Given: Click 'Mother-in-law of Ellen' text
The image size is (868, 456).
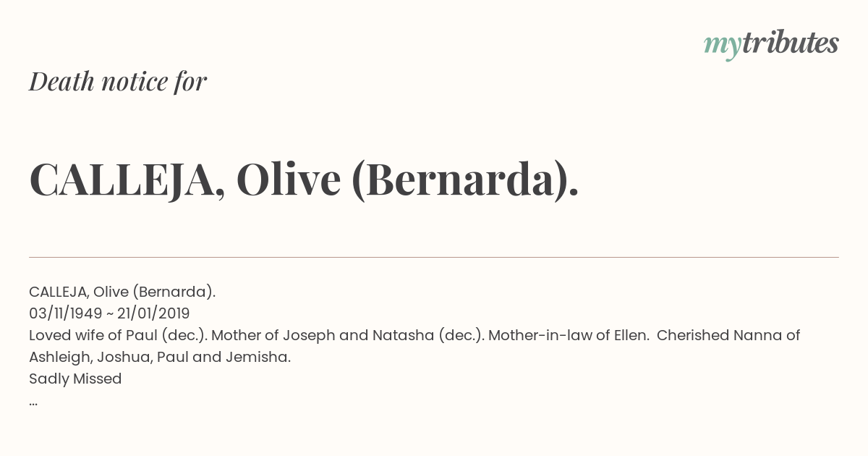Looking at the screenshot, I should (569, 335).
